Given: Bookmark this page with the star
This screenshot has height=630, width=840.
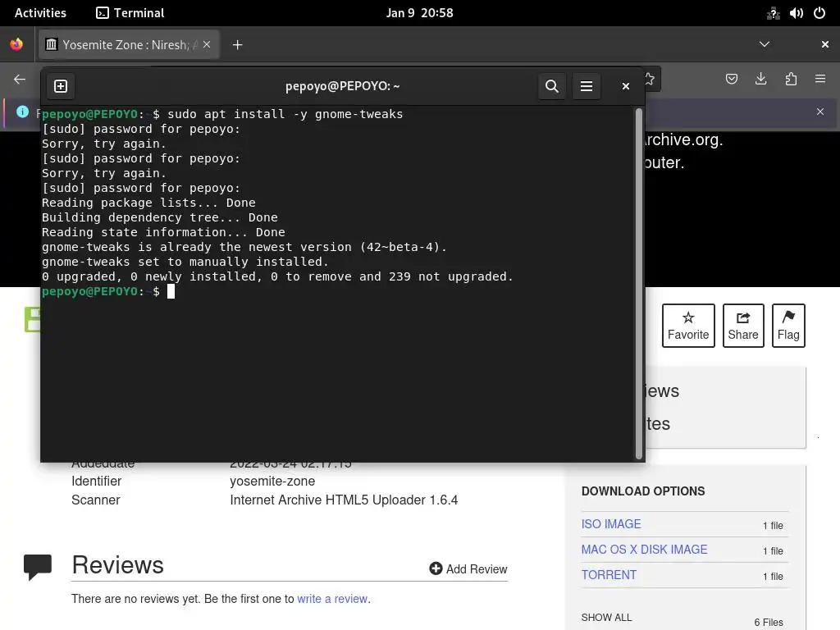Looking at the screenshot, I should point(650,80).
